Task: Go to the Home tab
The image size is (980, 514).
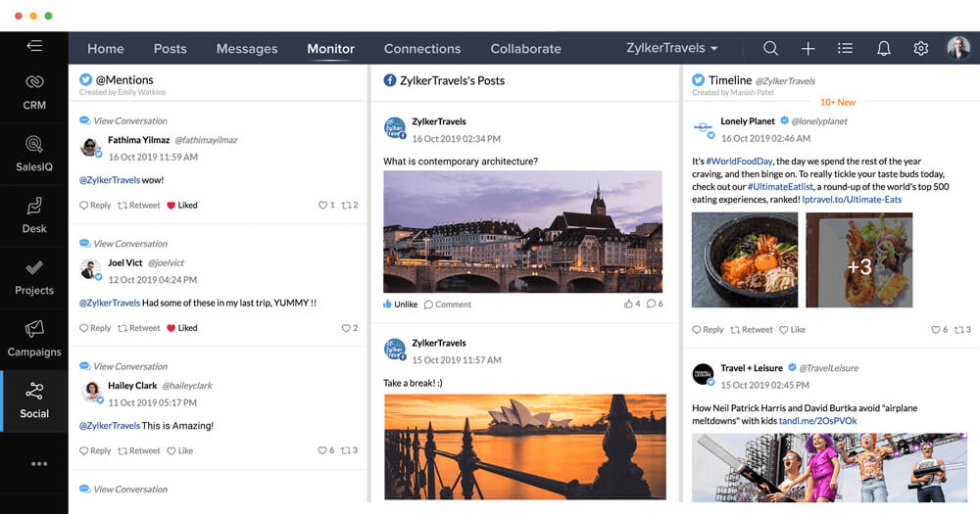Action: 106,49
